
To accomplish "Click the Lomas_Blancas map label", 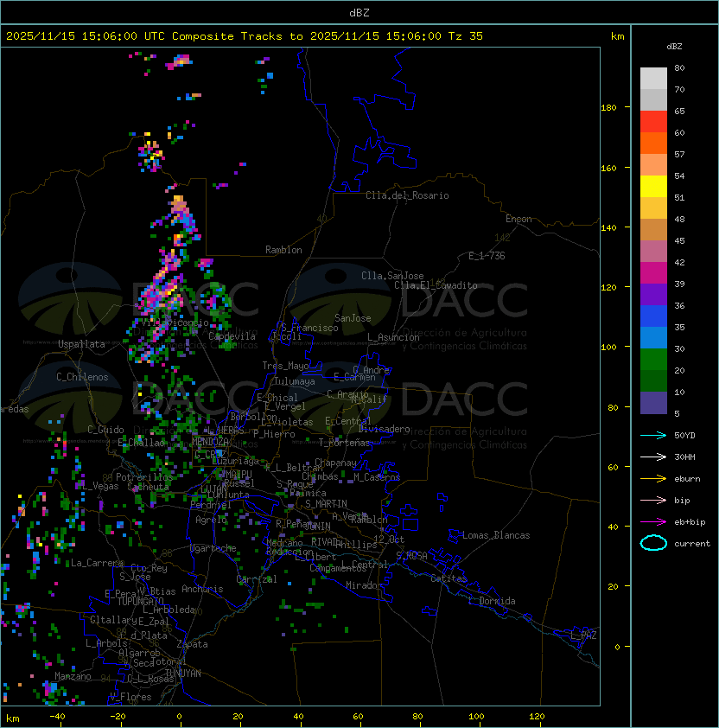I will coord(496,535).
